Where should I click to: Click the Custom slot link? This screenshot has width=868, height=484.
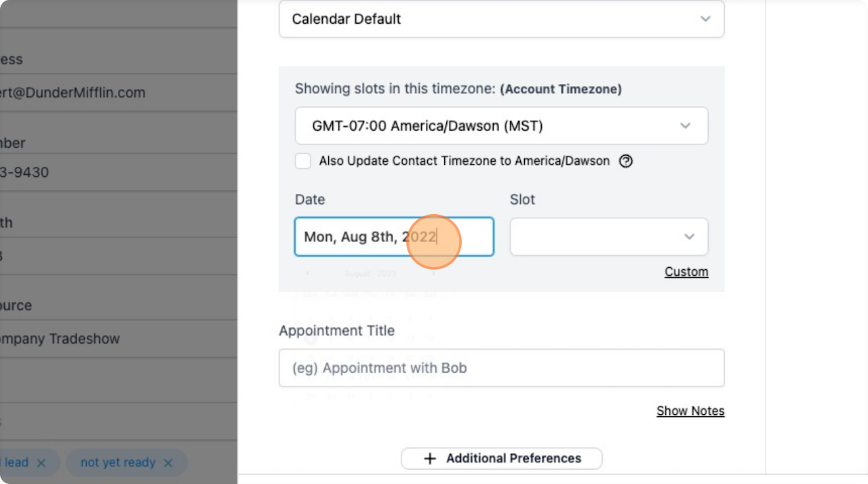pos(686,272)
